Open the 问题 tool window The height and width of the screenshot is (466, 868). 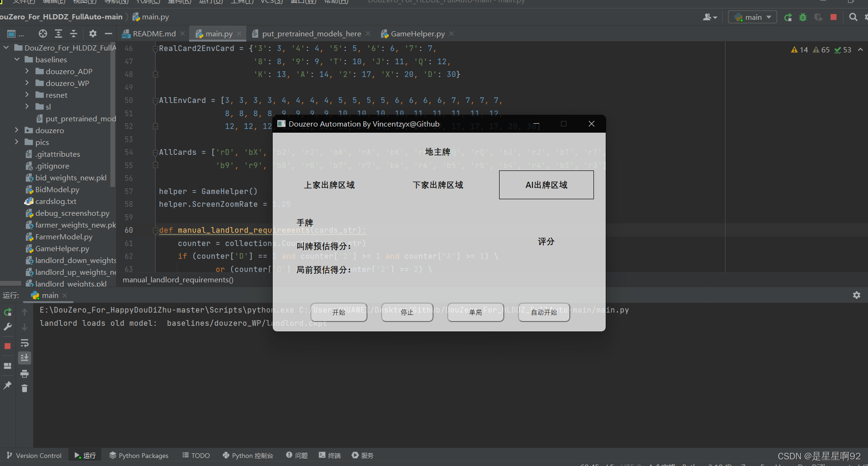click(297, 456)
